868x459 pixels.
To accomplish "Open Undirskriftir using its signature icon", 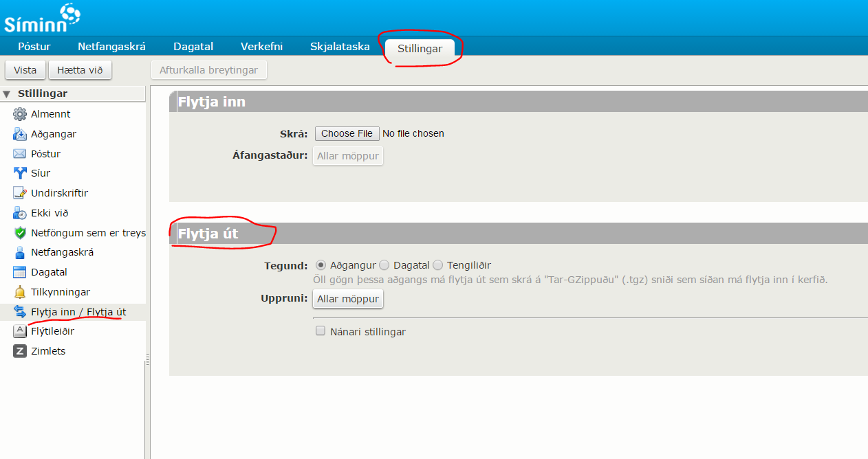I will (x=19, y=193).
